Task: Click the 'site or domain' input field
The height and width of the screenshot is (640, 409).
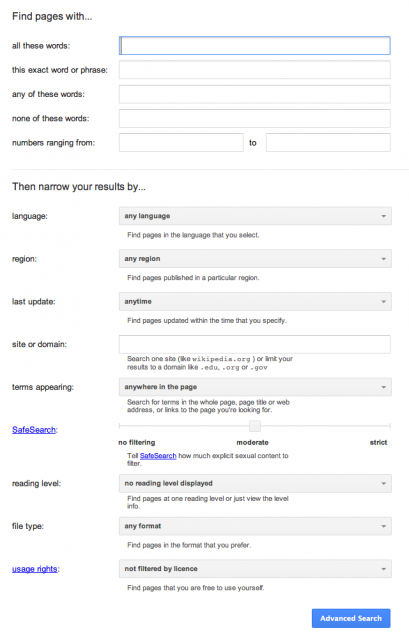Action: click(255, 344)
